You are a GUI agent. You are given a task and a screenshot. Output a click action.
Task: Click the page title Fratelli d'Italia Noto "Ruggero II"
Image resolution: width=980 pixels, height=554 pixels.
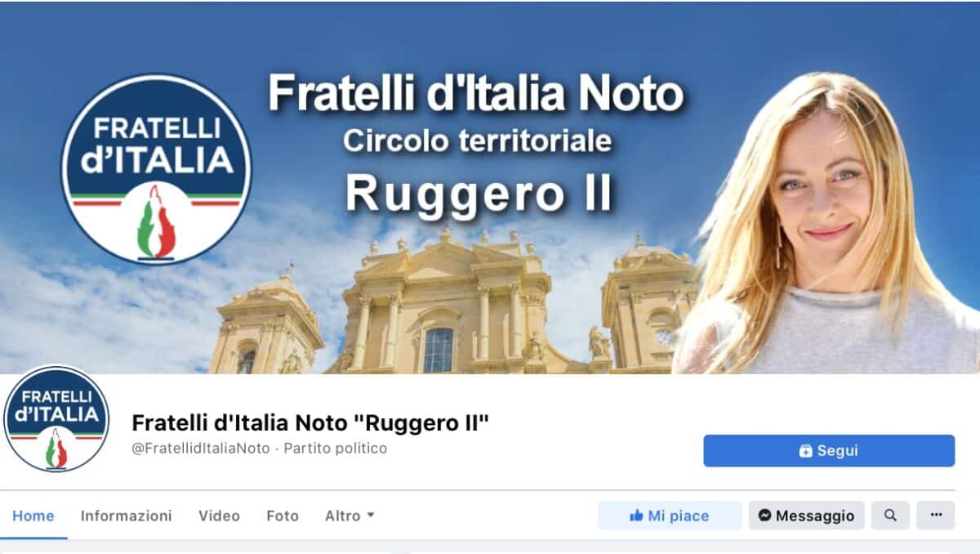pyautogui.click(x=310, y=422)
